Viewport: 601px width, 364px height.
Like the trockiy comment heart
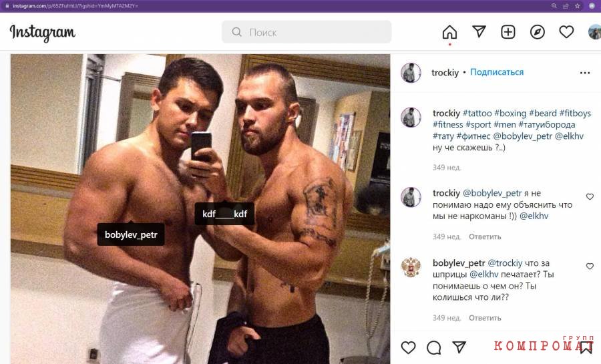click(590, 196)
